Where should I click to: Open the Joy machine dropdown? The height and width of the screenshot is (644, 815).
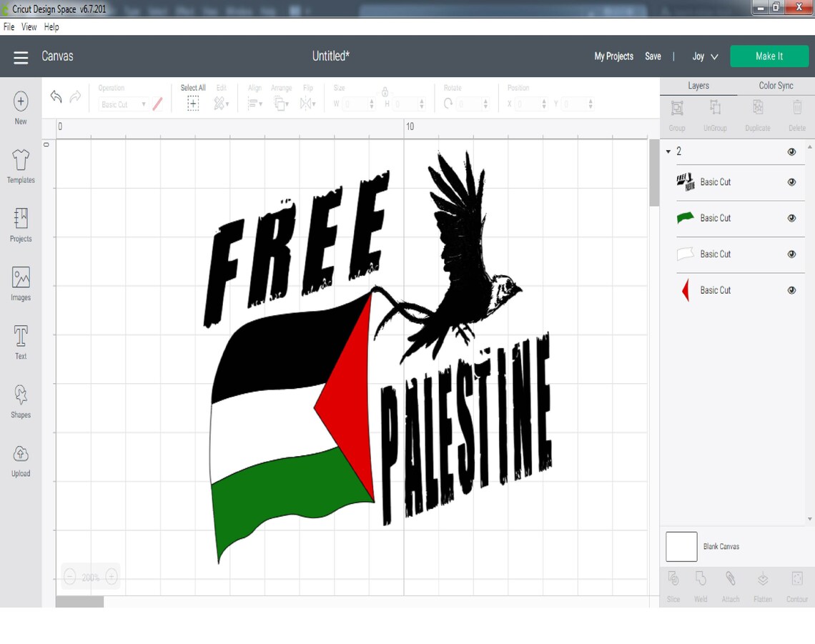(x=704, y=56)
